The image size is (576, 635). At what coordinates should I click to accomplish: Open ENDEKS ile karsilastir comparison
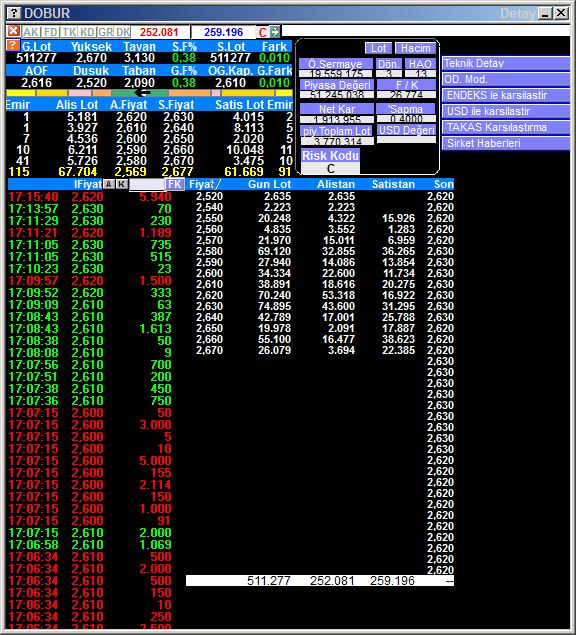click(506, 96)
